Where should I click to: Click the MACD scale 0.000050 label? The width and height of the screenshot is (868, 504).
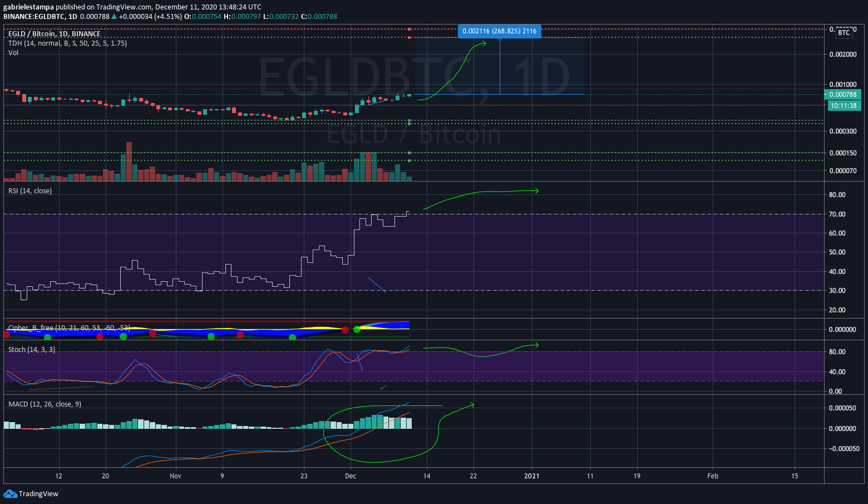pos(843,408)
